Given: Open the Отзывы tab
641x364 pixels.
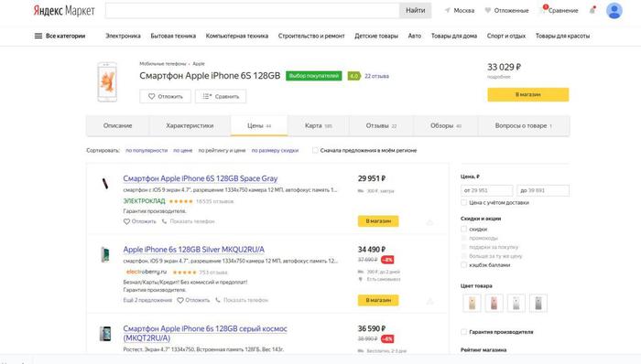Looking at the screenshot, I should [x=381, y=125].
